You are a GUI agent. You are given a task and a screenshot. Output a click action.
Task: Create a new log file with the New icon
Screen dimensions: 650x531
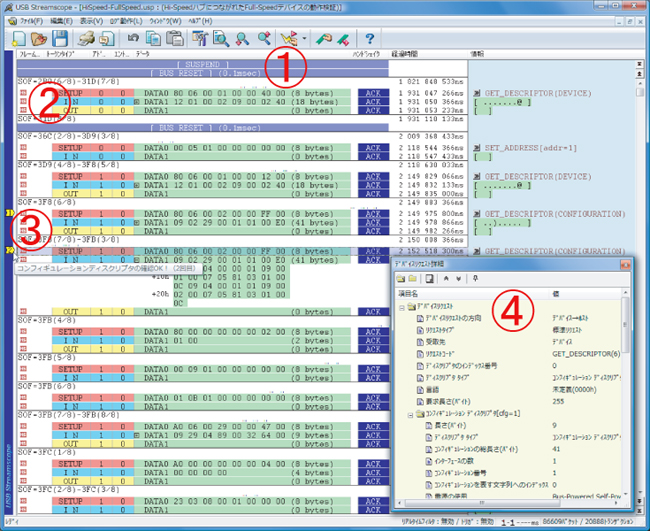click(19, 39)
